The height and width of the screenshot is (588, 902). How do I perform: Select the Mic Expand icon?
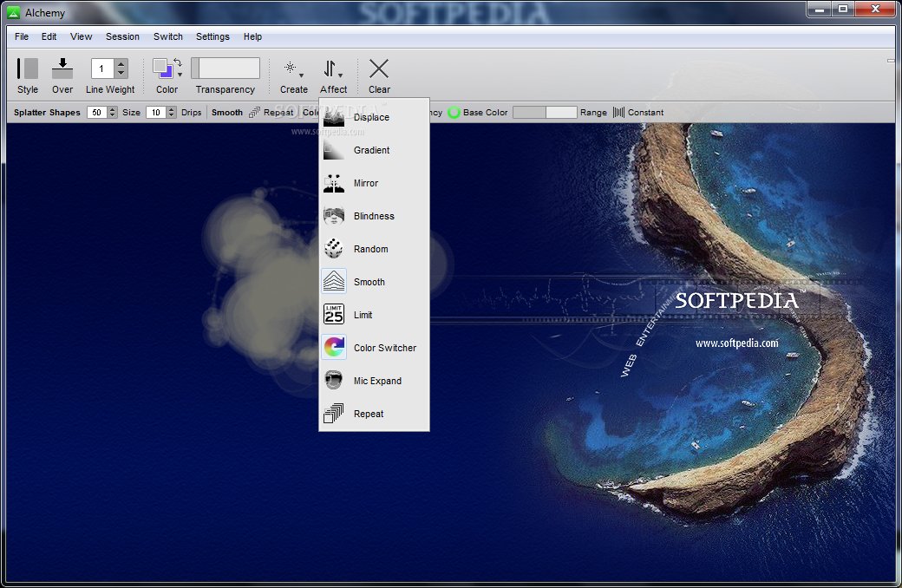pyautogui.click(x=334, y=381)
